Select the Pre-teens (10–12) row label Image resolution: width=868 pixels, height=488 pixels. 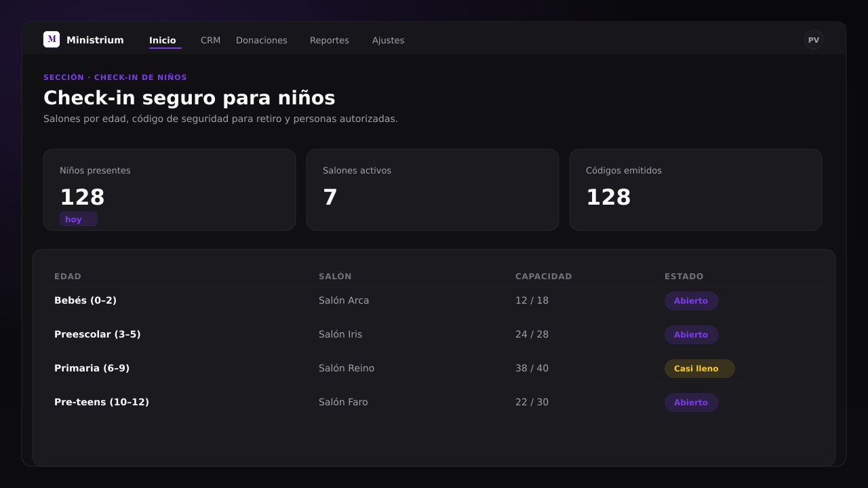[102, 402]
